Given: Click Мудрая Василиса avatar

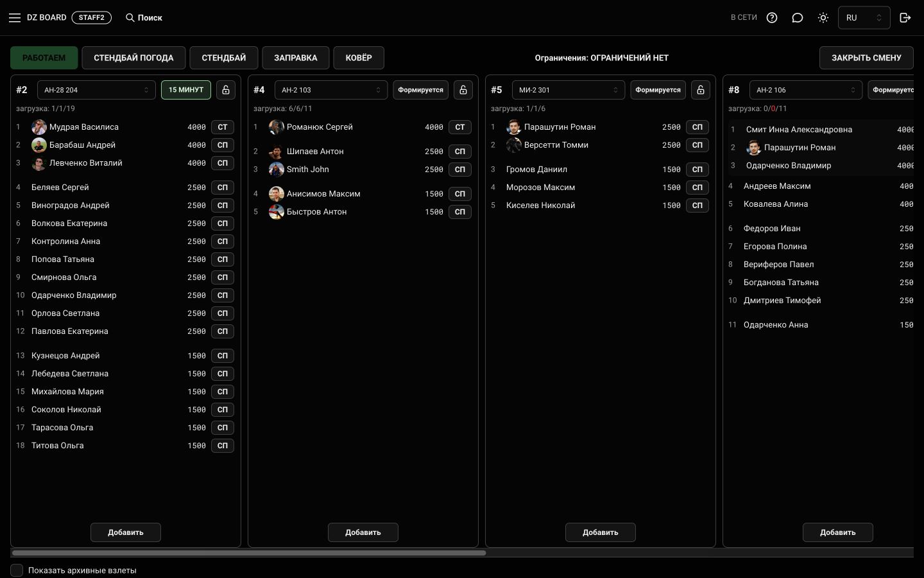Looking at the screenshot, I should (39, 127).
